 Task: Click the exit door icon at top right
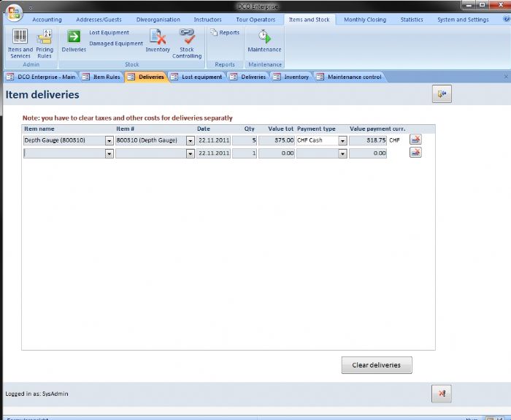click(442, 93)
